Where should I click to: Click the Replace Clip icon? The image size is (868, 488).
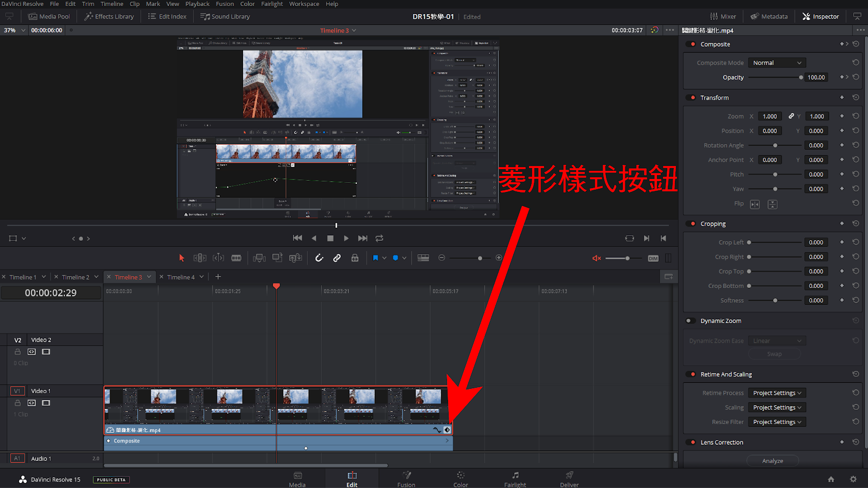pos(296,258)
